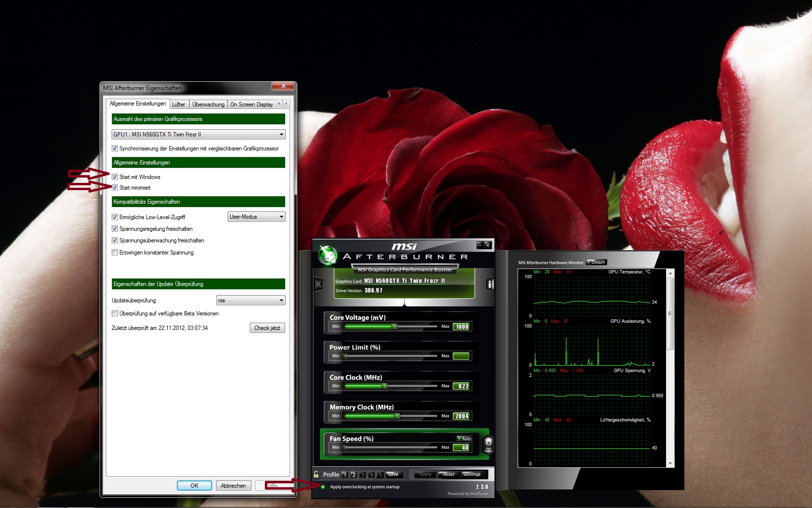Viewport: 812px width, 508px height.
Task: Click the Reset button in Afterburner
Action: [449, 475]
